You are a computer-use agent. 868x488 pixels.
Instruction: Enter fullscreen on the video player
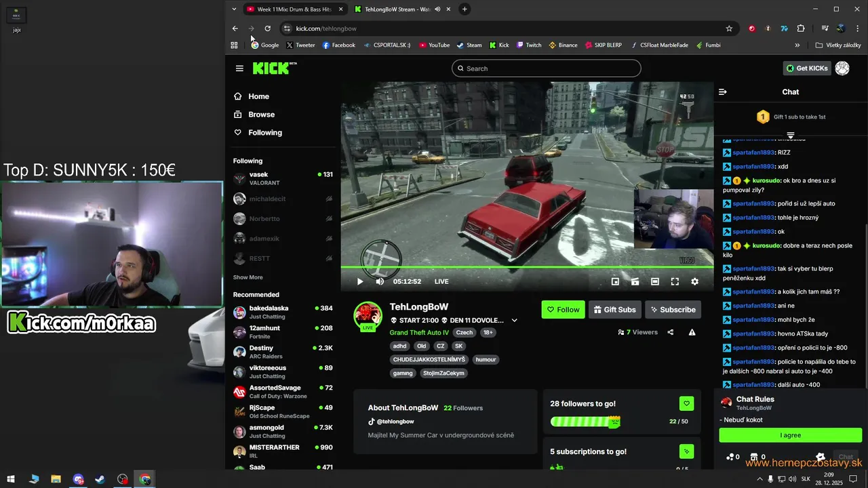tap(675, 281)
